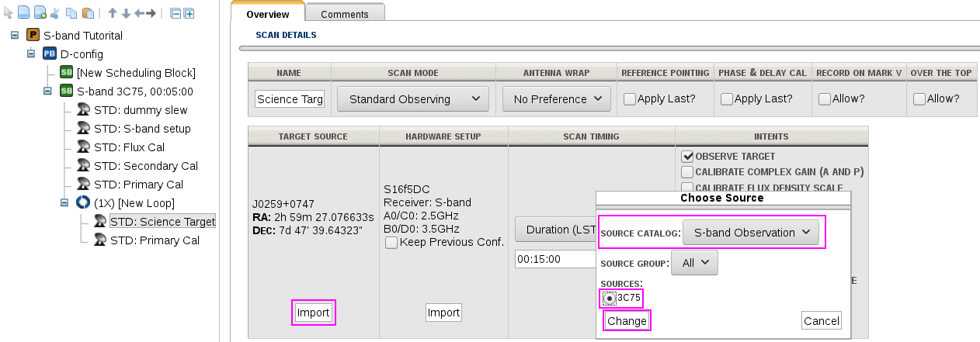Click the expand all tree icon

click(x=189, y=13)
